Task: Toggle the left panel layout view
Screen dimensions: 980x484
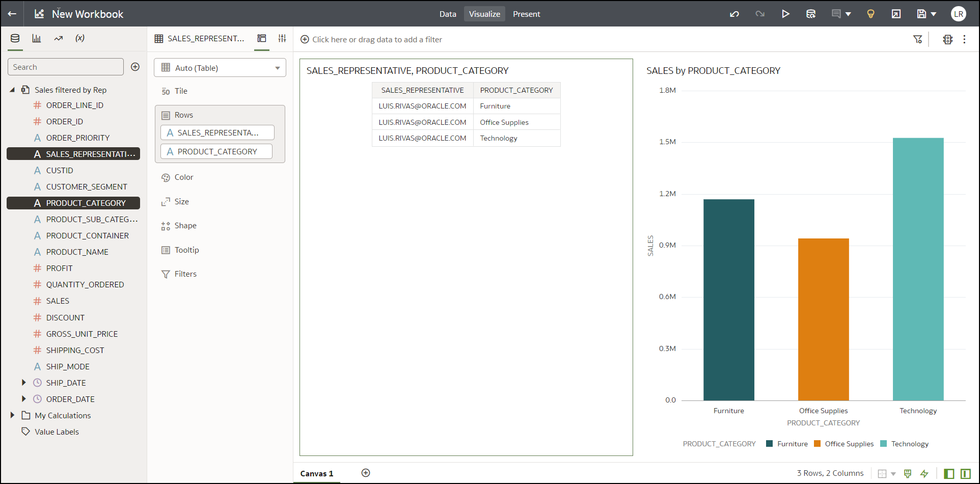Action: pos(949,473)
